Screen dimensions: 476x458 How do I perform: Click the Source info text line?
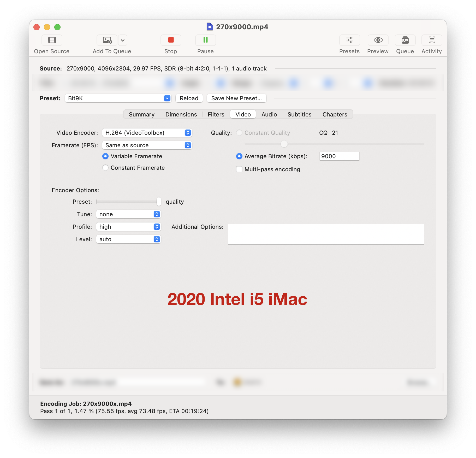click(x=166, y=68)
